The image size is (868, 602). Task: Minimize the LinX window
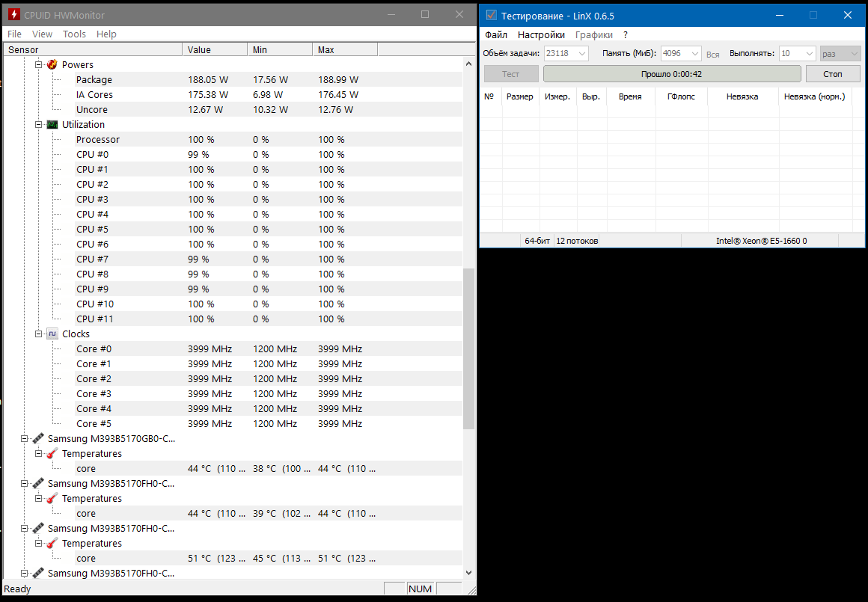click(780, 16)
